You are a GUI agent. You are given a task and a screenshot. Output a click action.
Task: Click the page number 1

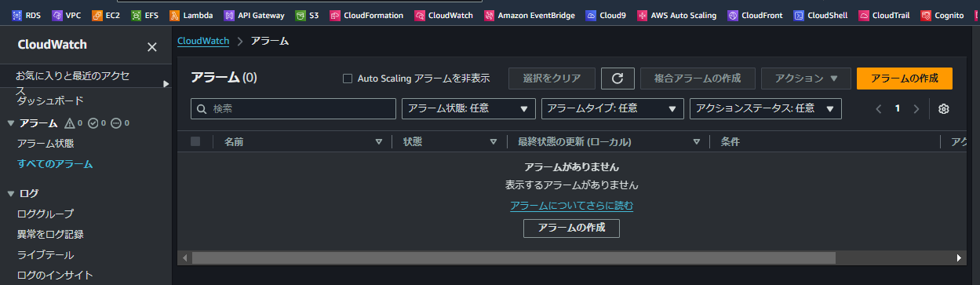click(898, 108)
